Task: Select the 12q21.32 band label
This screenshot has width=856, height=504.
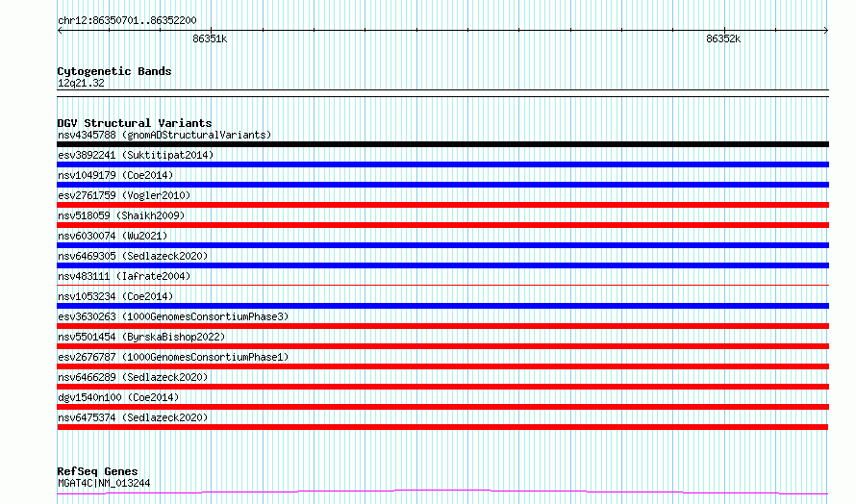Action: (x=81, y=83)
